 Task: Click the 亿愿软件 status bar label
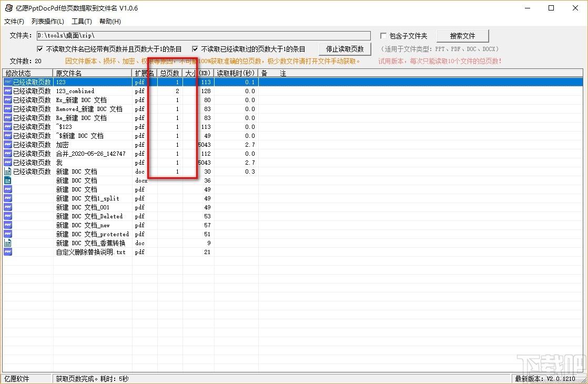point(17,379)
